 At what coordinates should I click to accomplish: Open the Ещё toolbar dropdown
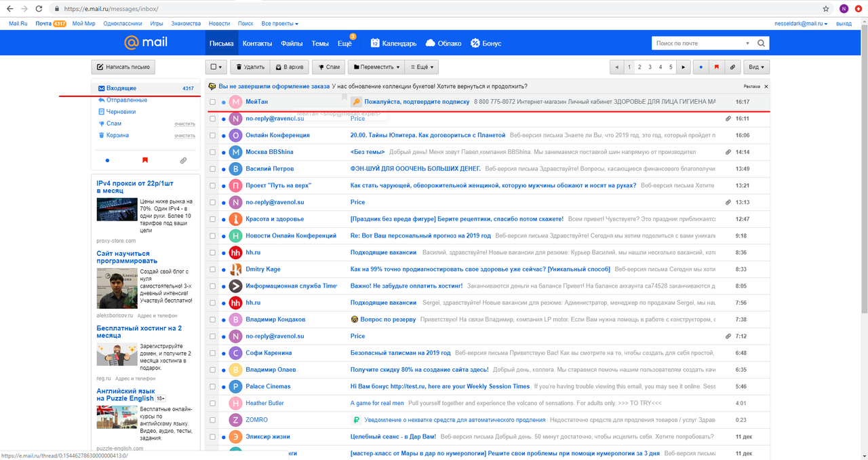[421, 67]
